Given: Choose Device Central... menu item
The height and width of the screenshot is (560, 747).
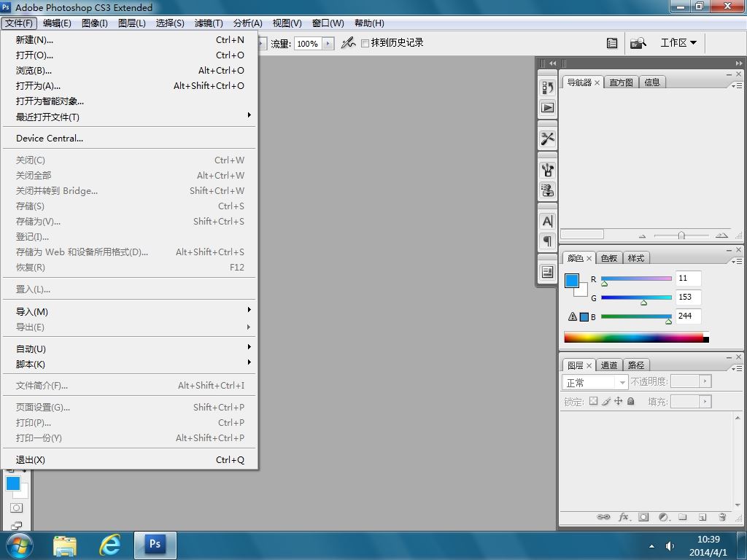Looking at the screenshot, I should coord(130,138).
